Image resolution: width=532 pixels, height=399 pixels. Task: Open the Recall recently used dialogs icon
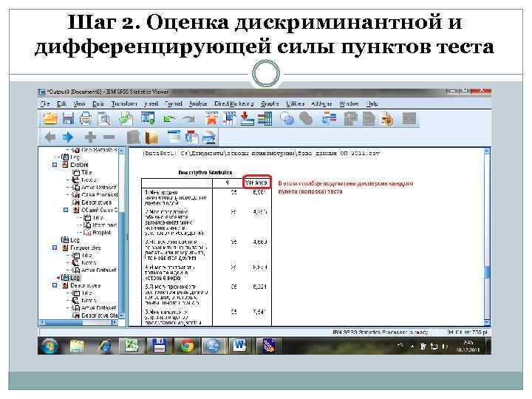(x=148, y=119)
